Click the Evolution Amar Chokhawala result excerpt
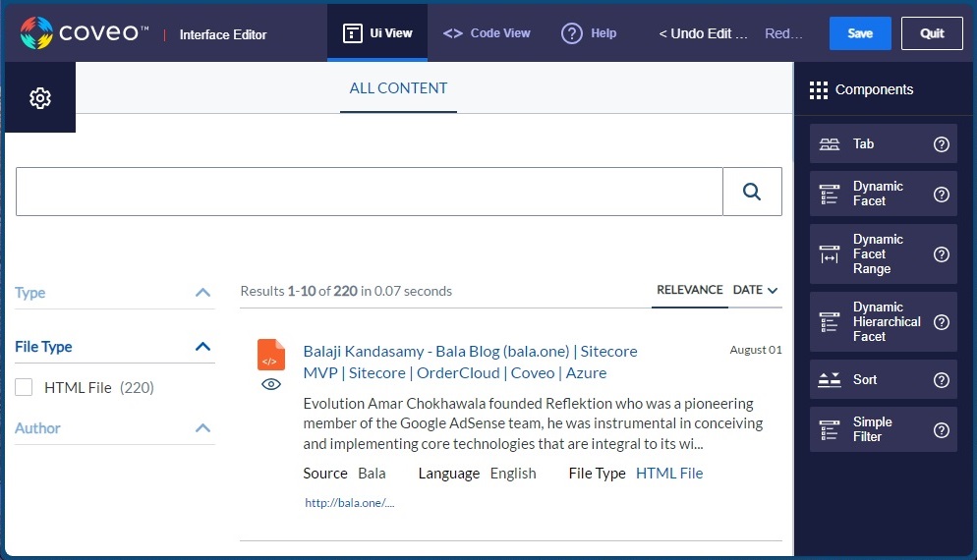This screenshot has width=977, height=560. point(534,423)
